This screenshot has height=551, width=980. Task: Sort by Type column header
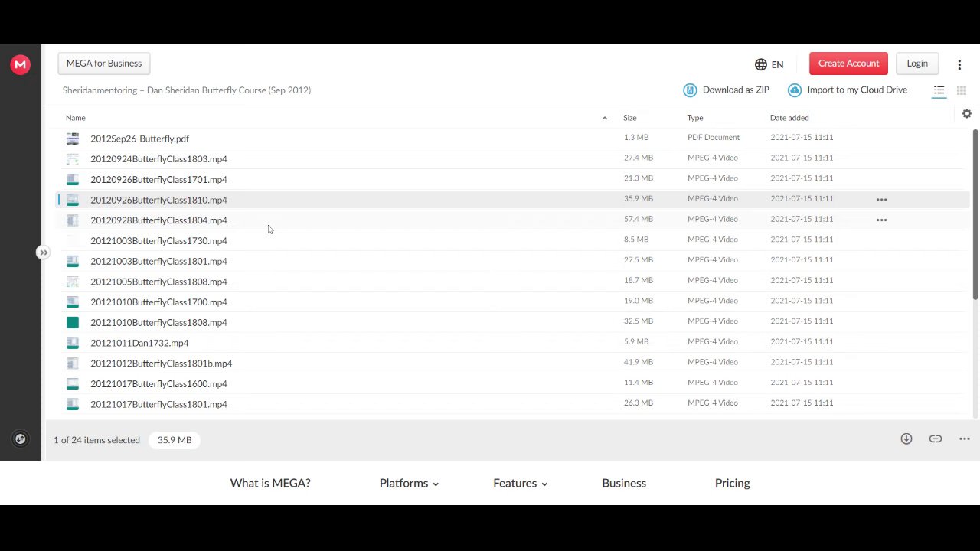coord(695,118)
